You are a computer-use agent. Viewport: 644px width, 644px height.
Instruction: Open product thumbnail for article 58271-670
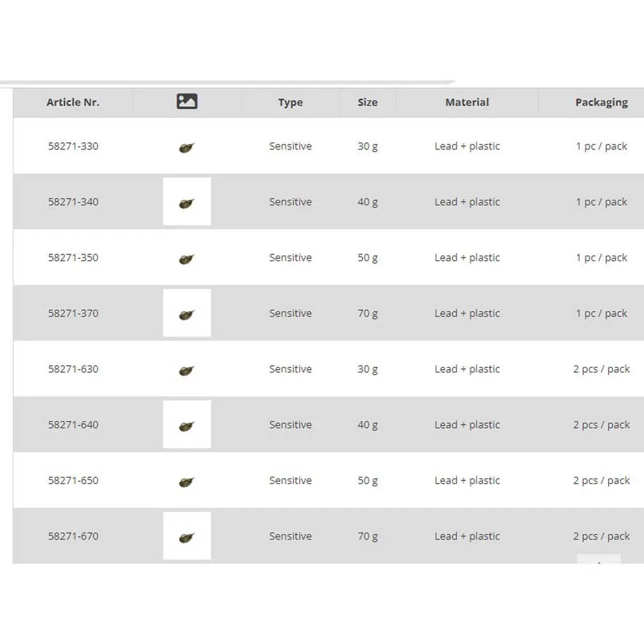pos(187,536)
